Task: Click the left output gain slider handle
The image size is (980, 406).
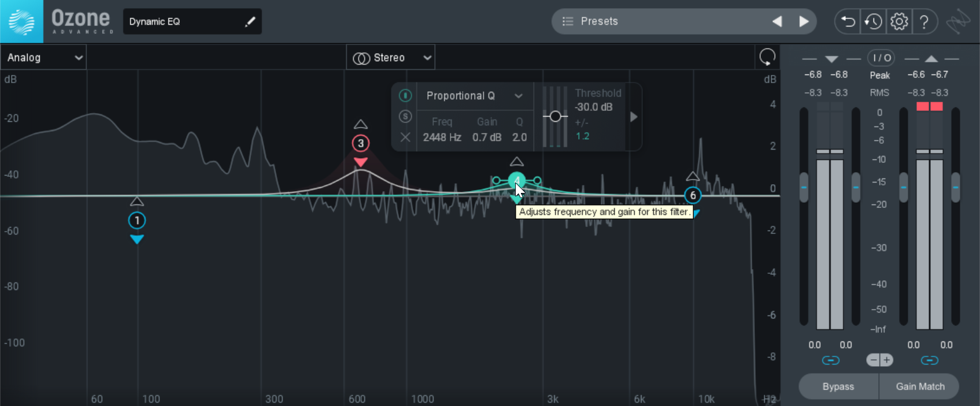Action: (x=904, y=188)
